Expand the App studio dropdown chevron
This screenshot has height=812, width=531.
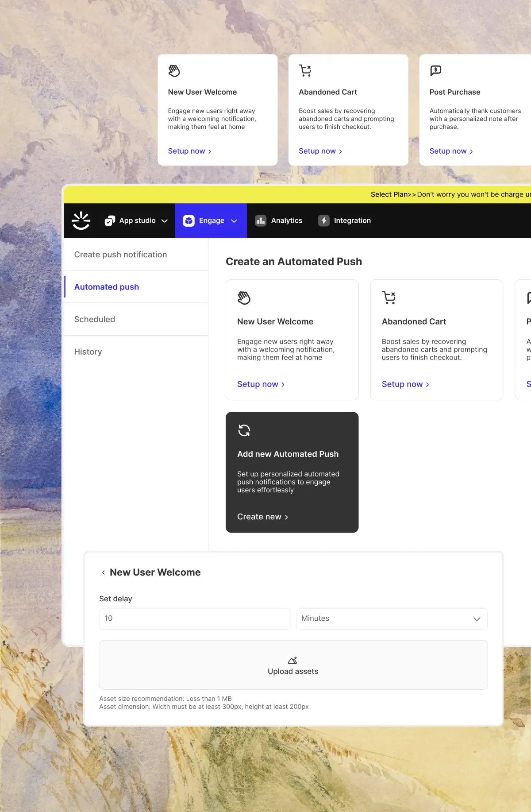coord(165,221)
